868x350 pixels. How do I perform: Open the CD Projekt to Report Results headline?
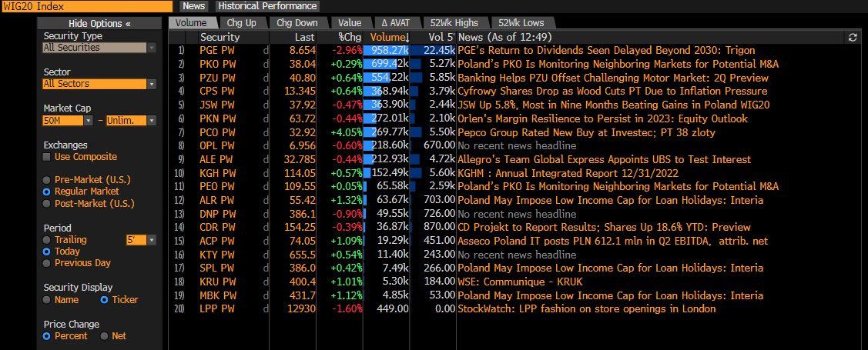click(604, 227)
